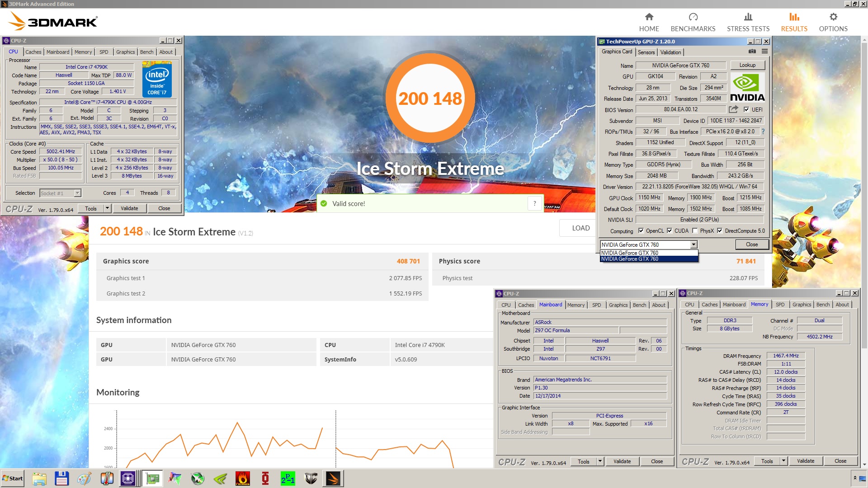Open the STRESS TESTS section icon
The image size is (868, 488).
pos(748,17)
